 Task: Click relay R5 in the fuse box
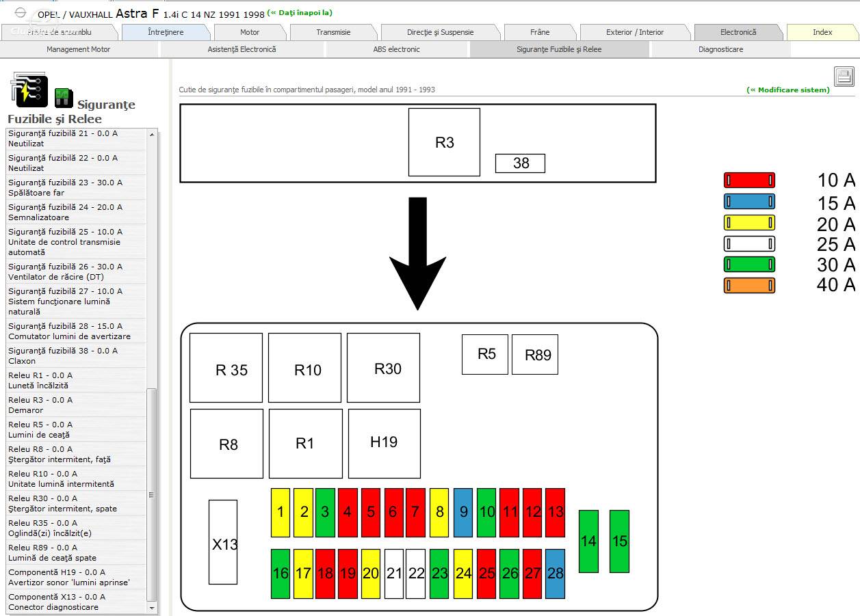(485, 354)
